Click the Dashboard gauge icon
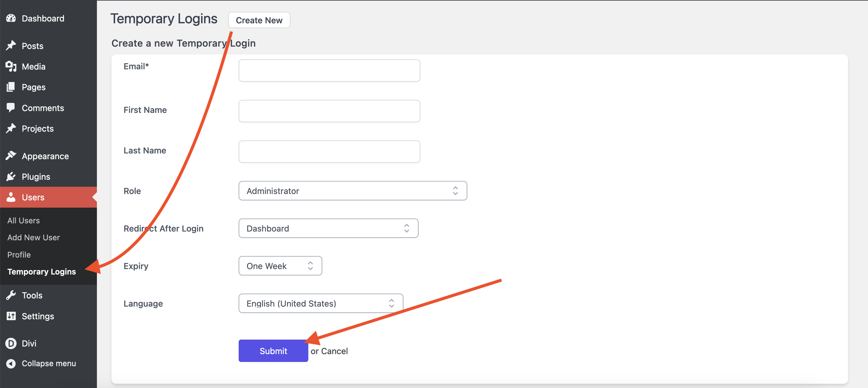This screenshot has width=868, height=388. point(11,18)
